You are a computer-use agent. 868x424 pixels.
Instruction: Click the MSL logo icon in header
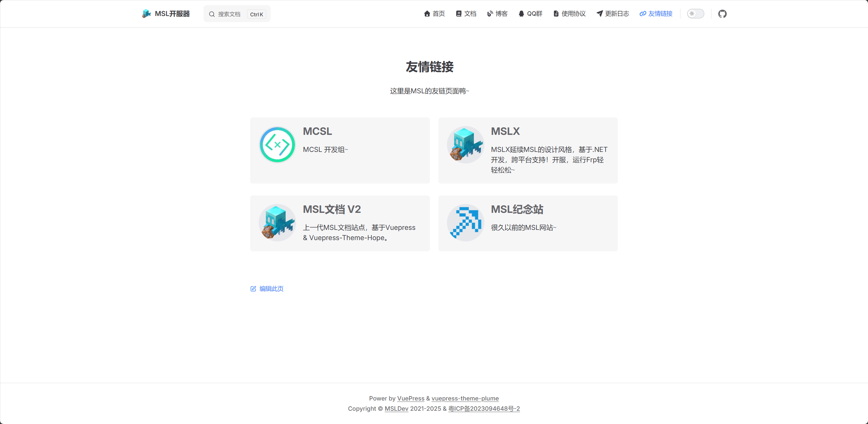tap(146, 14)
